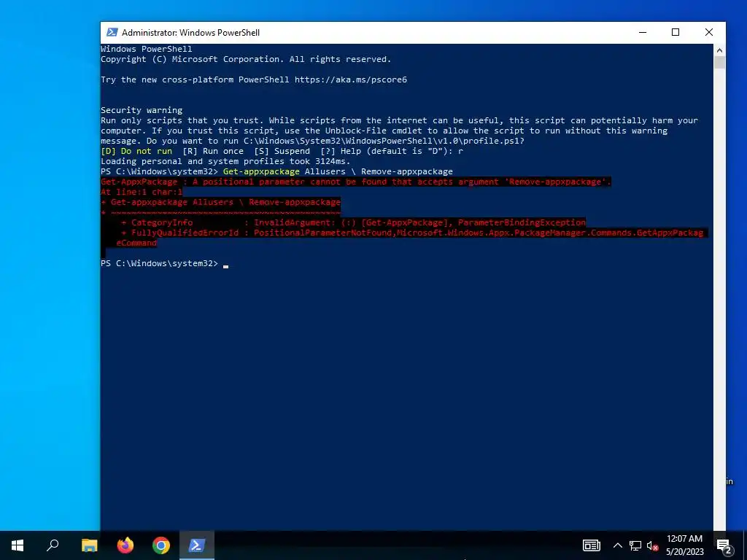Click the 'CategoryInfo' error line
The width and height of the screenshot is (747, 560).
(354, 222)
